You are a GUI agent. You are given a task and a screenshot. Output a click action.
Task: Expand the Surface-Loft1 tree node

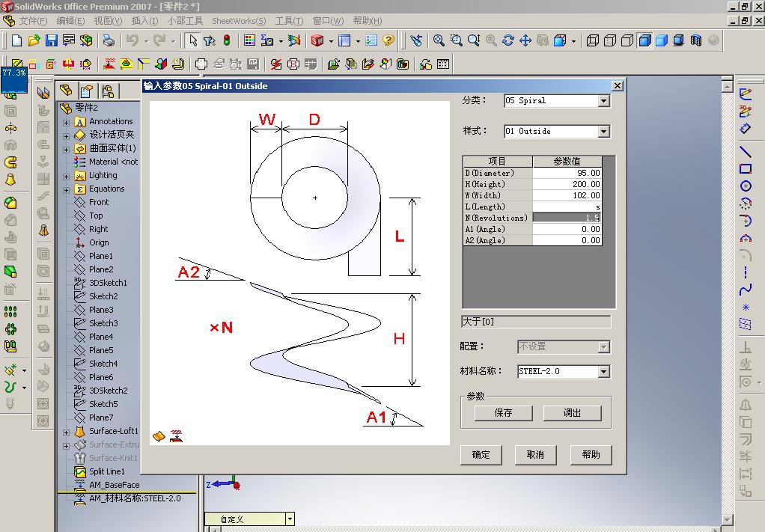pos(67,432)
